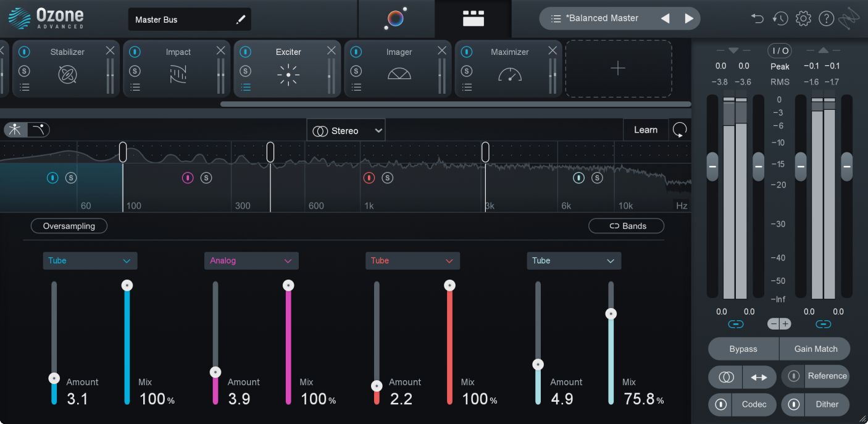The width and height of the screenshot is (868, 424).
Task: Click the 3k crossover handle
Action: pos(485,152)
